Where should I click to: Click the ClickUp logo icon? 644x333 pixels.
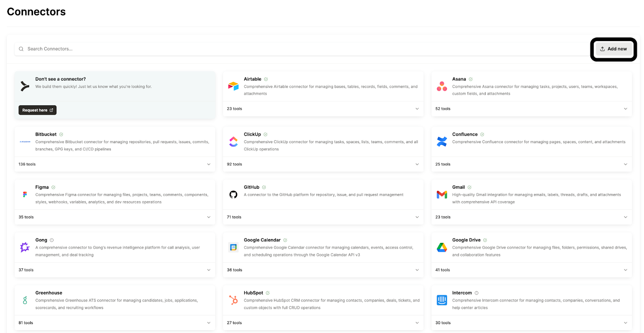point(233,142)
